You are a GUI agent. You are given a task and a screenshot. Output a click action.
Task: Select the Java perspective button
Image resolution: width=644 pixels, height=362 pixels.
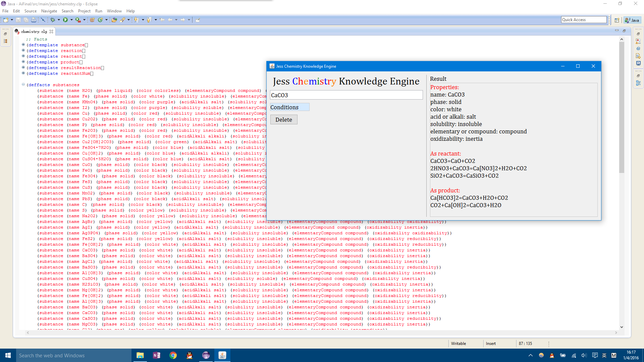(x=632, y=20)
